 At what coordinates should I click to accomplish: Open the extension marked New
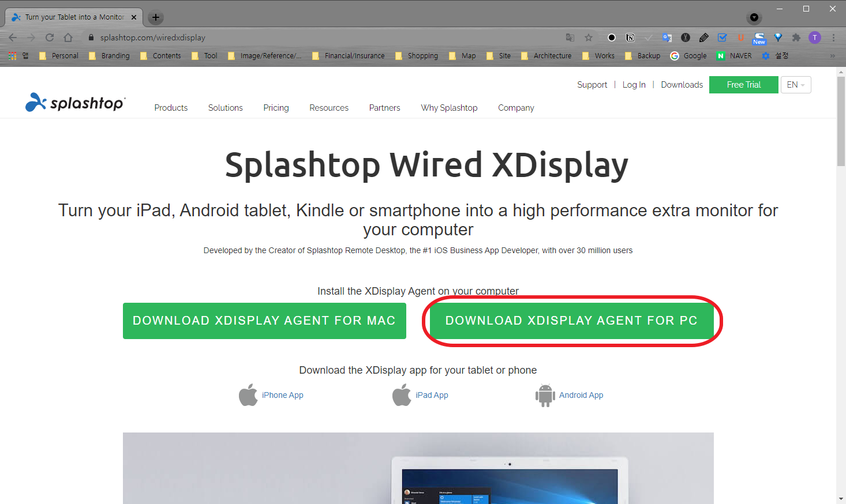[x=759, y=39]
